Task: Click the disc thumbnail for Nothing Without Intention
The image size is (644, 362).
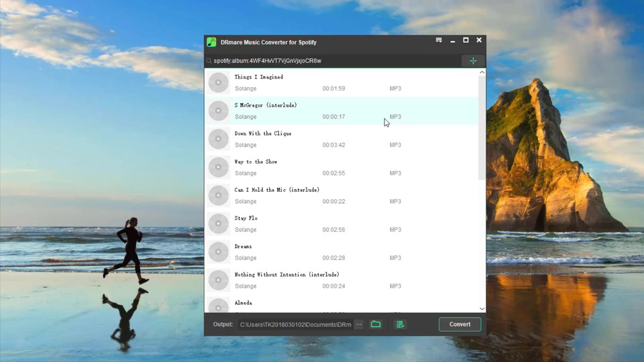Action: point(219,280)
